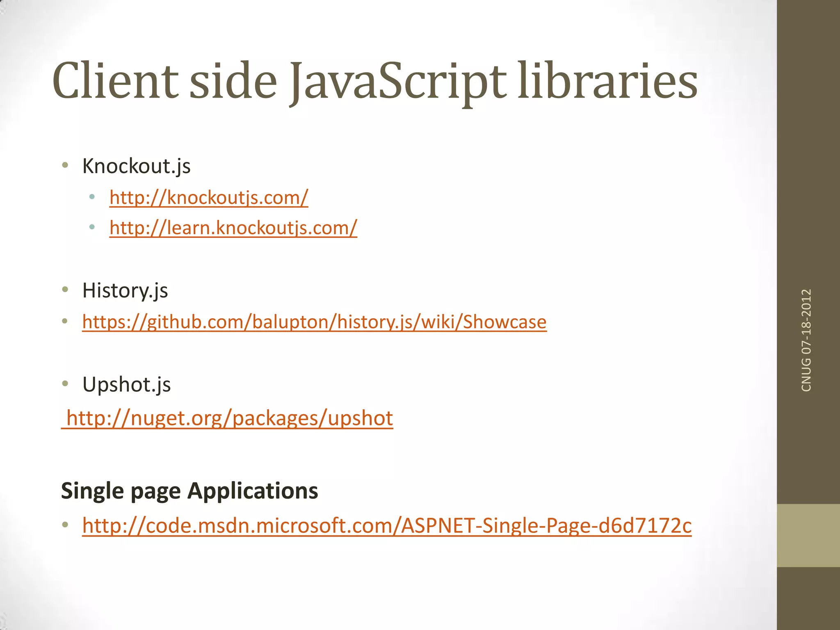Follow the GitHub history.js Showcase link
840x630 pixels.
[314, 322]
